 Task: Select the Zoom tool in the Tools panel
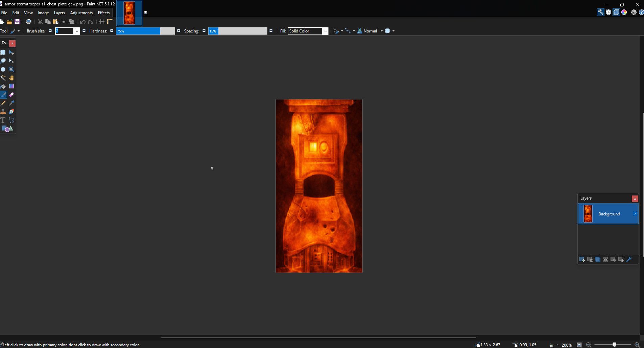11,69
